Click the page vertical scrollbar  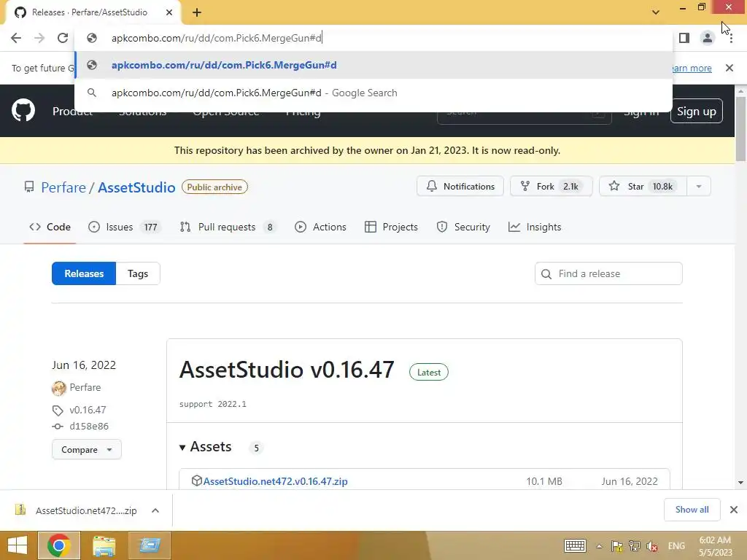[x=741, y=130]
